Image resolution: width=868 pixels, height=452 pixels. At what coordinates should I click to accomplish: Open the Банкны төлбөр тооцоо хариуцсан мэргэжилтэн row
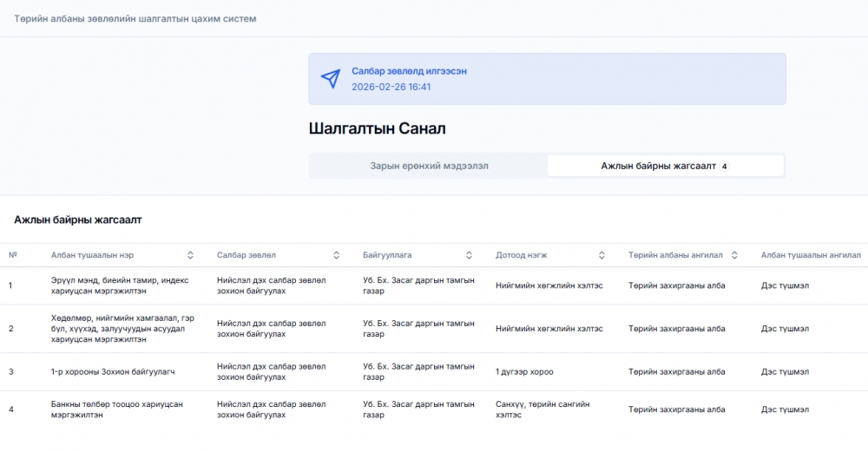(x=434, y=409)
